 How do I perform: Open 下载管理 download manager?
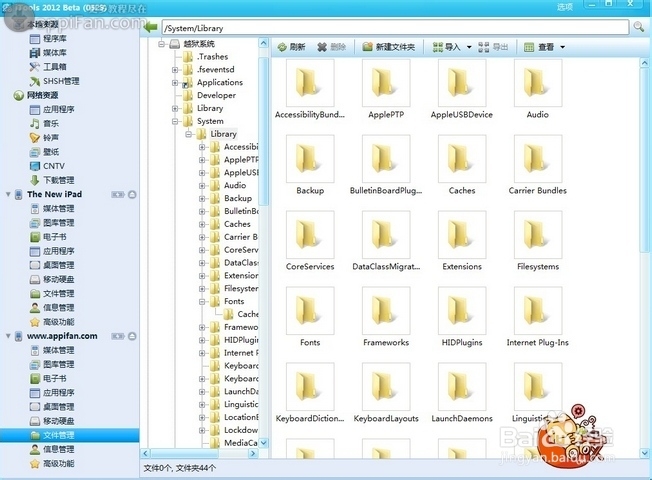click(x=52, y=180)
